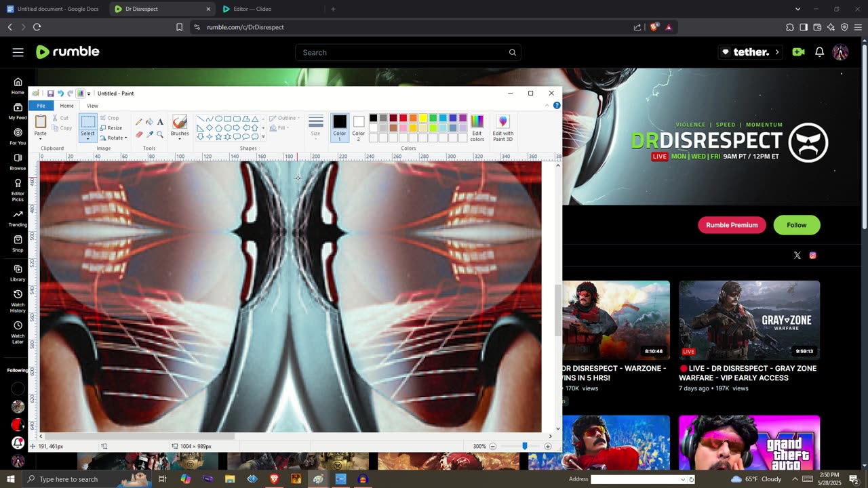Screen dimensions: 868x488
Task: Open Dr Disrespect Instagram link icon
Action: (812, 256)
